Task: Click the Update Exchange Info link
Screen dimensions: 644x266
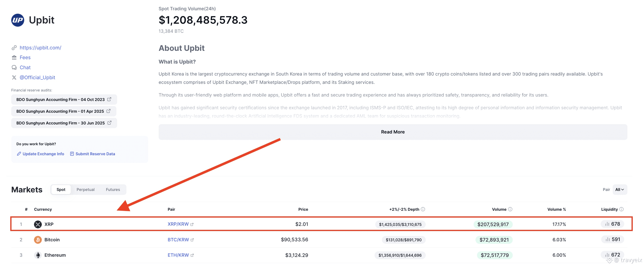Action: [43, 154]
